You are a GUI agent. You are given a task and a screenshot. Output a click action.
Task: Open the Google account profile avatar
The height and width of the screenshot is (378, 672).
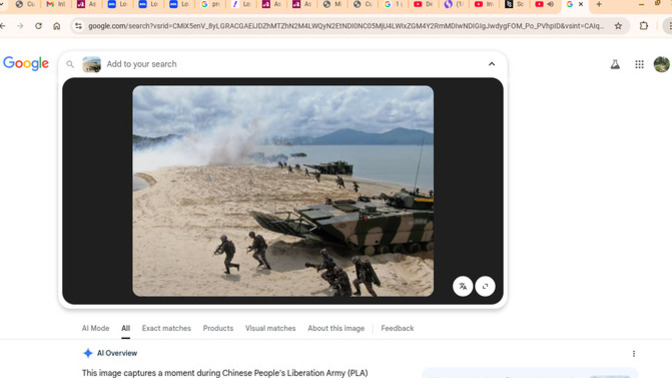[662, 64]
